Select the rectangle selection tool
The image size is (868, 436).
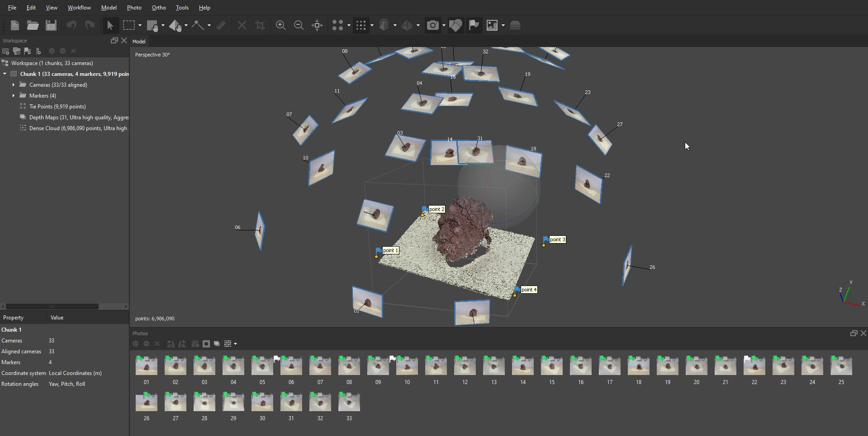[x=129, y=25]
